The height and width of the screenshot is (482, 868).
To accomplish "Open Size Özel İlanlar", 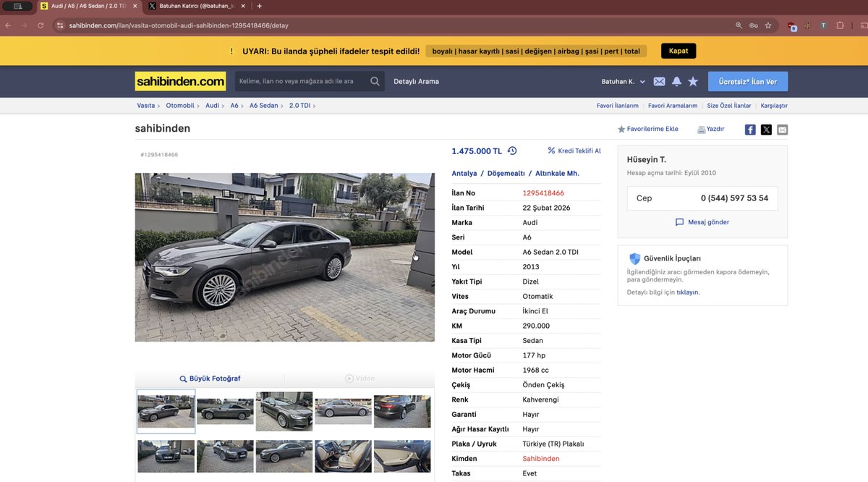I will [729, 106].
